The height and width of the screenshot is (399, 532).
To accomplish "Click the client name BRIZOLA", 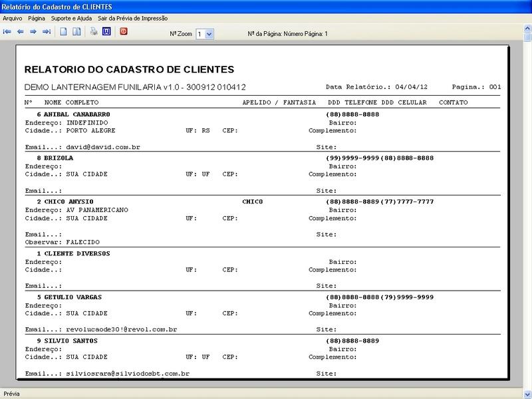I will click(59, 158).
